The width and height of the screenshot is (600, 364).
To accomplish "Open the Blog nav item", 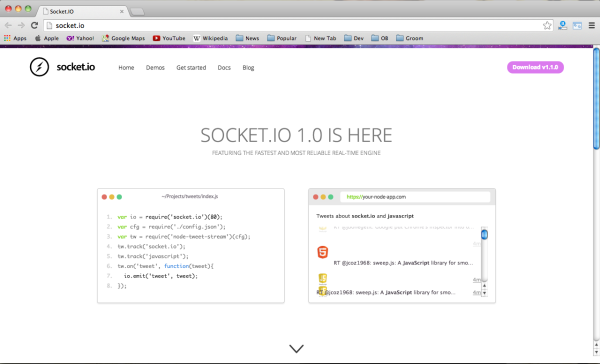I will coord(248,67).
